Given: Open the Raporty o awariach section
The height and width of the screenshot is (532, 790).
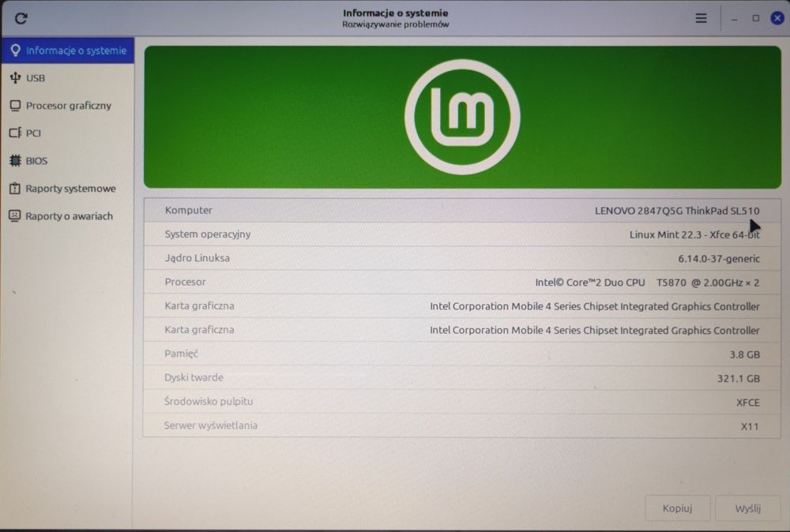Looking at the screenshot, I should click(x=67, y=216).
